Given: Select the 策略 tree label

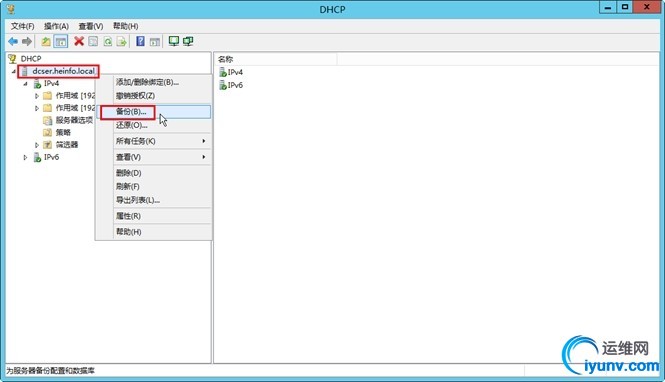Looking at the screenshot, I should [63, 133].
